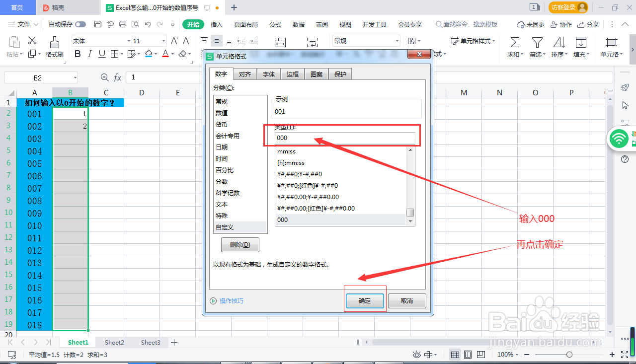Select 文本 in the category list
This screenshot has height=364, width=636.
click(223, 204)
